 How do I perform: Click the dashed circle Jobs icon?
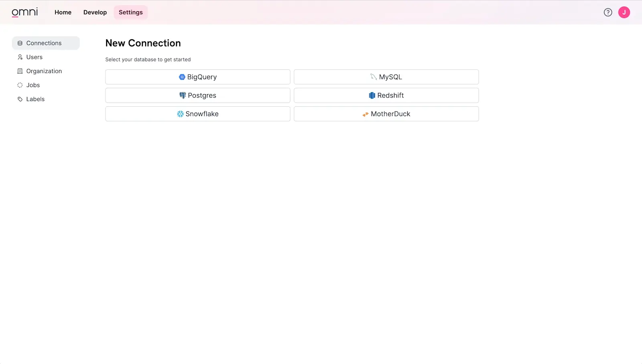(x=20, y=85)
